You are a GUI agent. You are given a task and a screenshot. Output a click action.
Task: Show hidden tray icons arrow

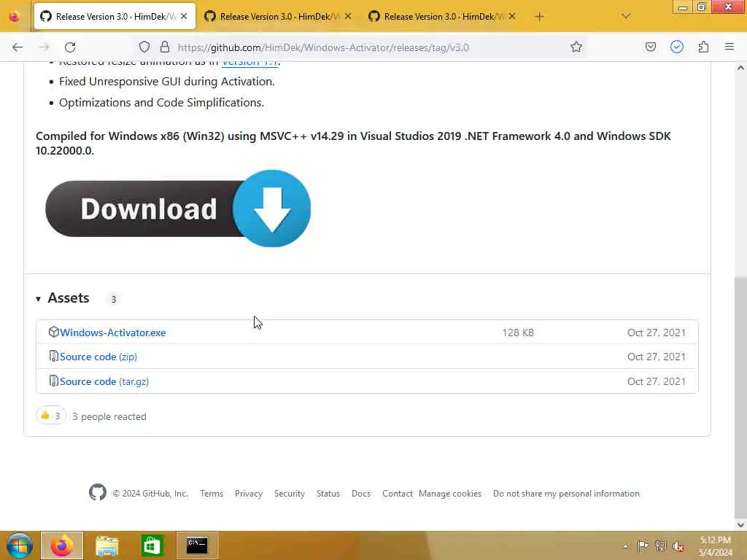tap(625, 546)
